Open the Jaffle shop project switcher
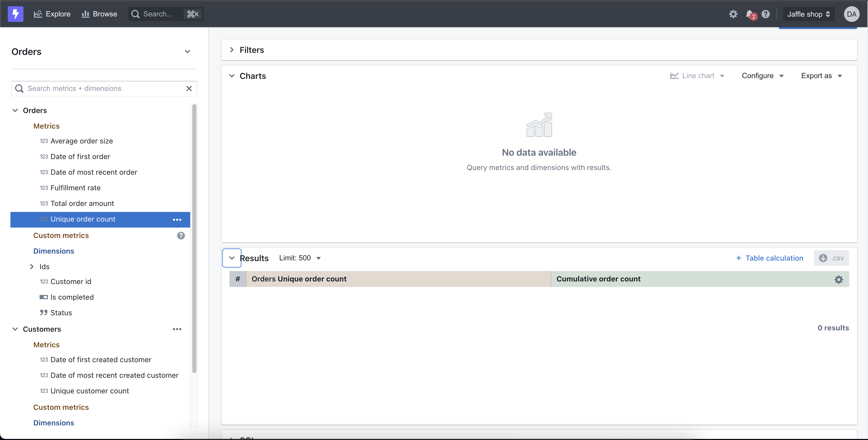868x440 pixels. tap(809, 14)
